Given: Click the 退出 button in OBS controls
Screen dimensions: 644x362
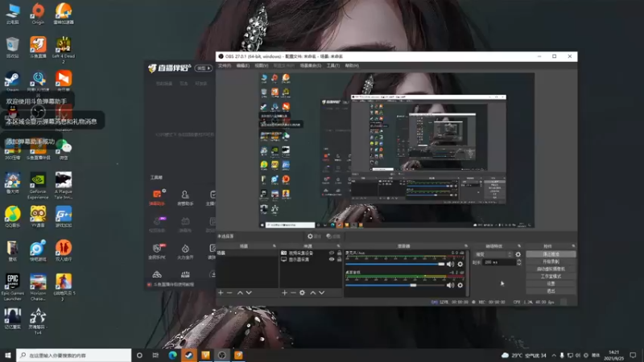Looking at the screenshot, I should click(551, 291).
